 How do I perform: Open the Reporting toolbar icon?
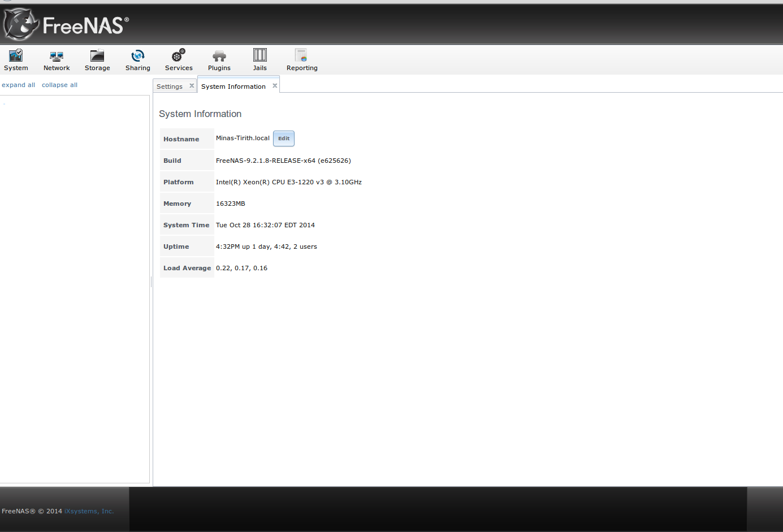coord(302,59)
